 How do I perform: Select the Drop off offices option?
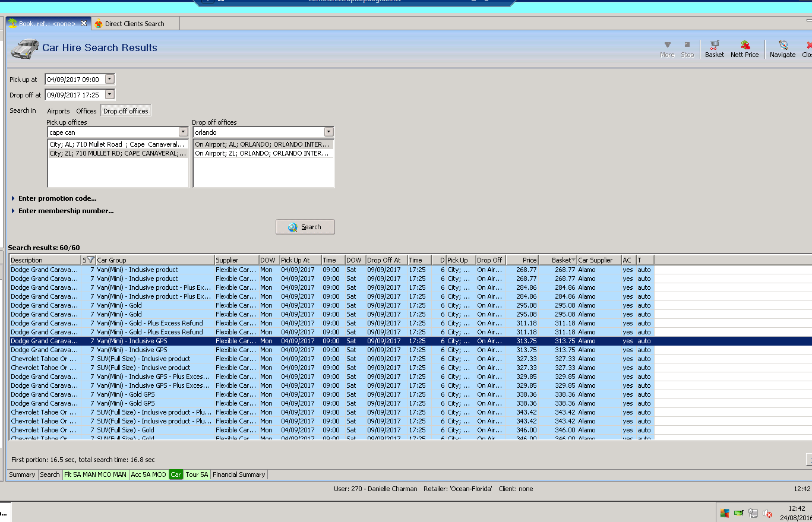tap(125, 111)
